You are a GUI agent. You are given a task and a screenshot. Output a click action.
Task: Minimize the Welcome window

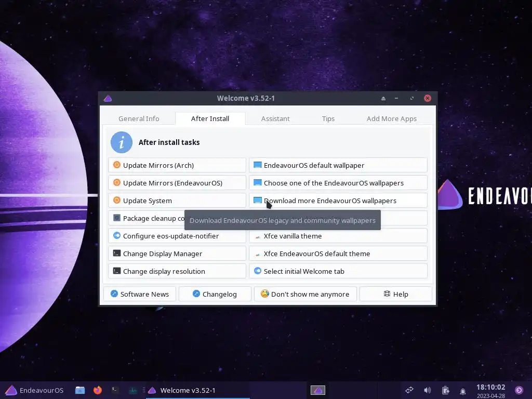[x=396, y=98]
